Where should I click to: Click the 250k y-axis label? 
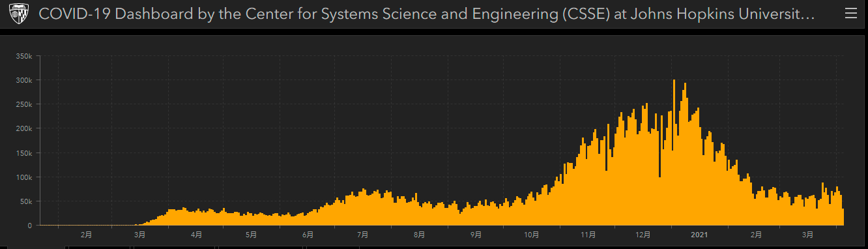click(x=24, y=104)
